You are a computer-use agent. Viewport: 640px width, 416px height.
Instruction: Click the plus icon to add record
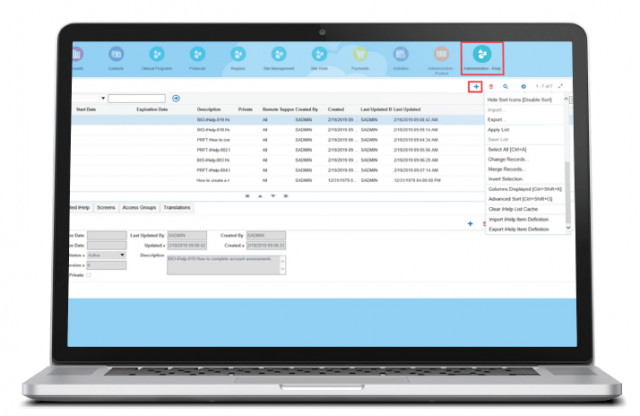477,87
